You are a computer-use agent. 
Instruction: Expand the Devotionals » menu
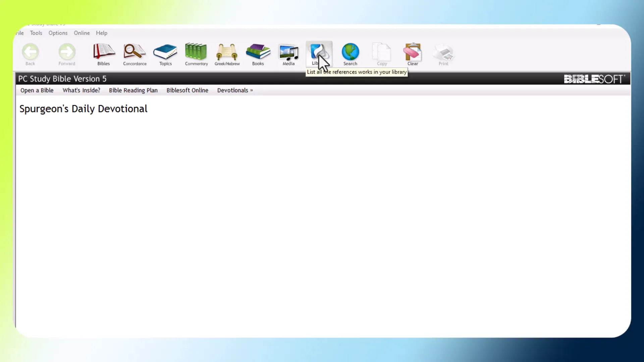tap(235, 90)
